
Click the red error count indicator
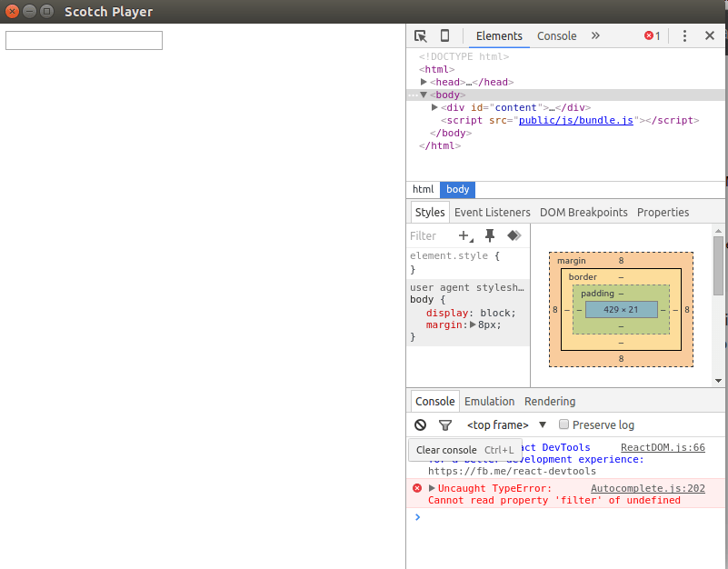(x=653, y=35)
